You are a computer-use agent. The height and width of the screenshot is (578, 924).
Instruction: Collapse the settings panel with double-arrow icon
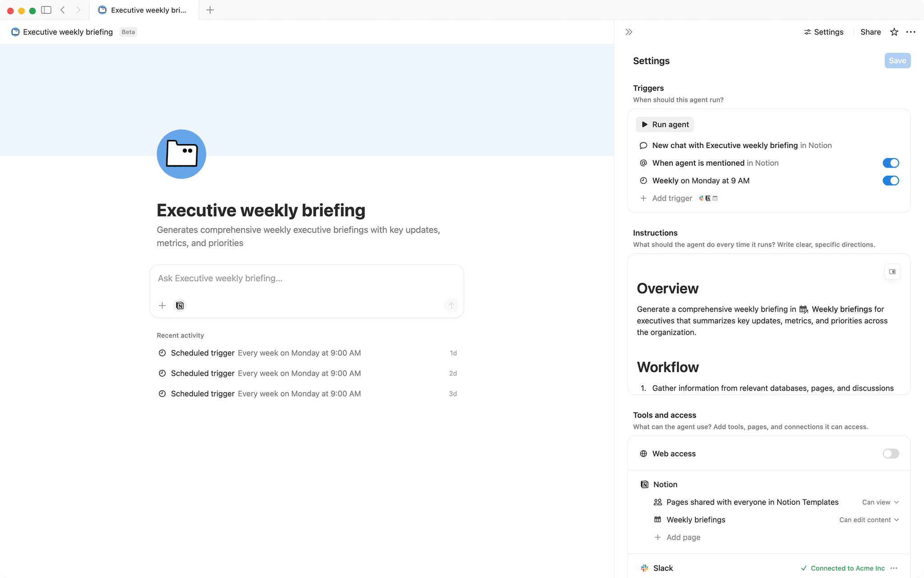coord(628,32)
